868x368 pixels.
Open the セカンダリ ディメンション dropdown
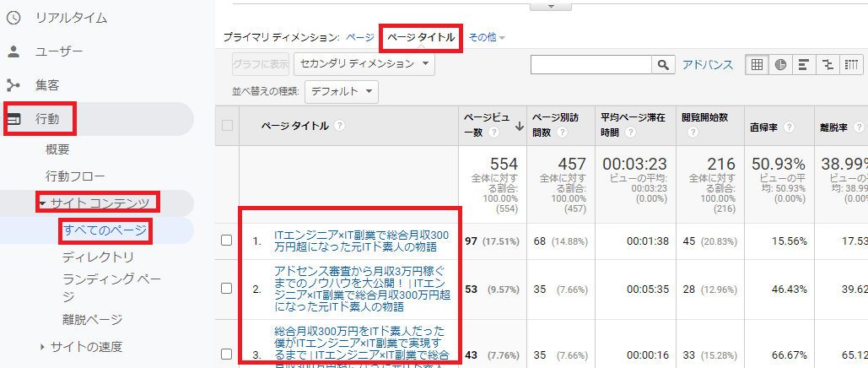364,64
